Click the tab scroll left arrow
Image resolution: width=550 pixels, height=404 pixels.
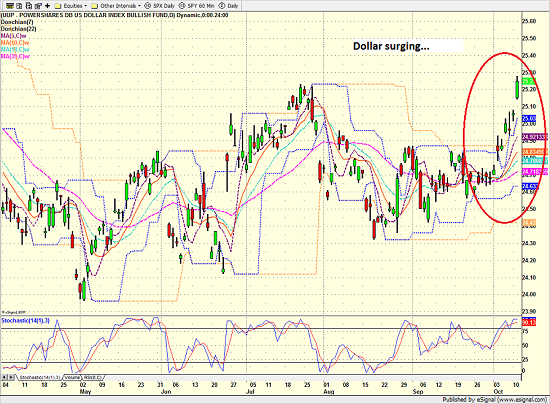(4, 377)
